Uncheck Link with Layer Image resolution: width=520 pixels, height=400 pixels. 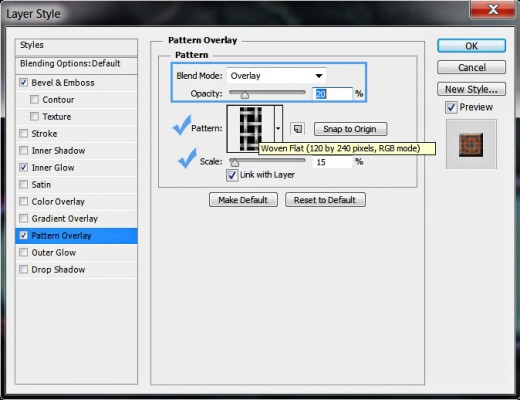click(x=232, y=175)
